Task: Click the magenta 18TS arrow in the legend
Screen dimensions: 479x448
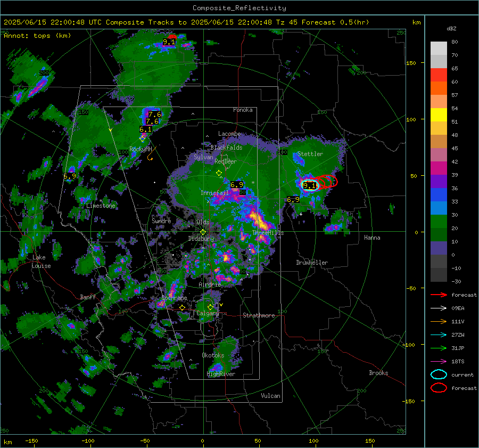Action: coord(439,362)
